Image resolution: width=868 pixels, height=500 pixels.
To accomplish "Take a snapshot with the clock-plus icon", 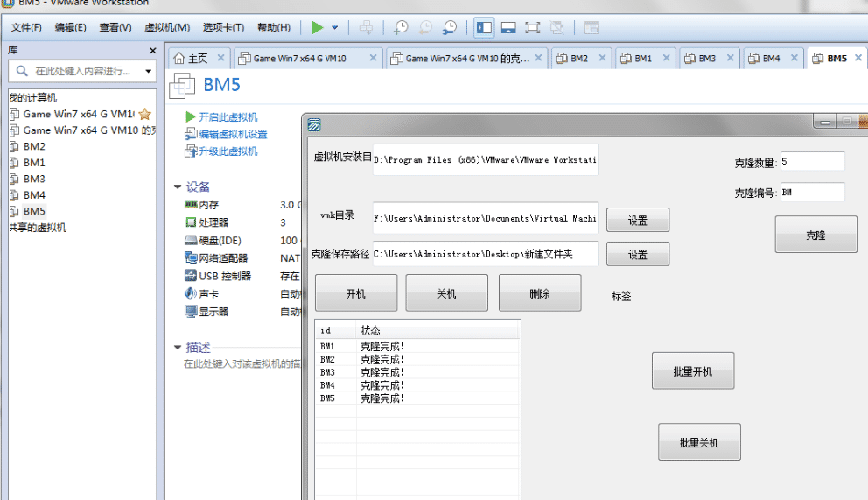I will click(x=400, y=28).
